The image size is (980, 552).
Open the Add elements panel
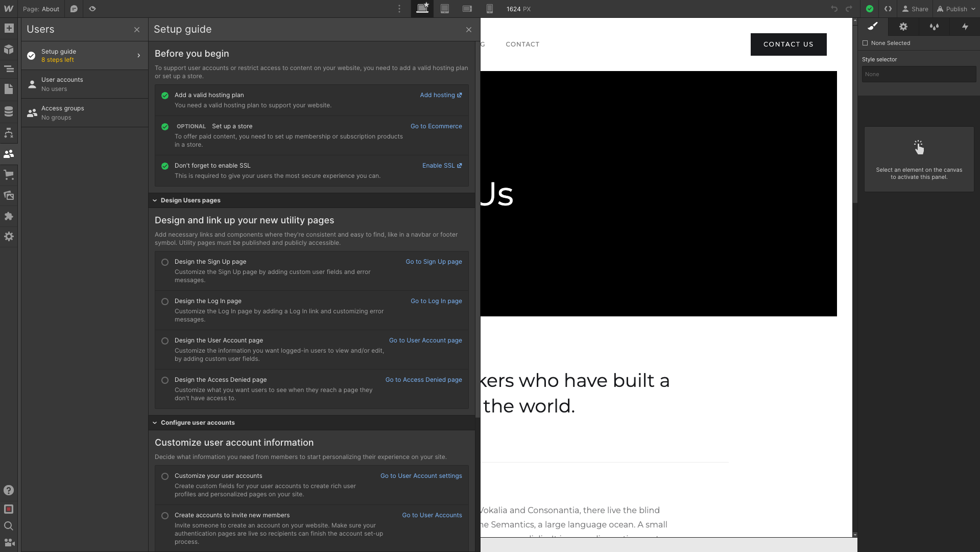pyautogui.click(x=9, y=29)
